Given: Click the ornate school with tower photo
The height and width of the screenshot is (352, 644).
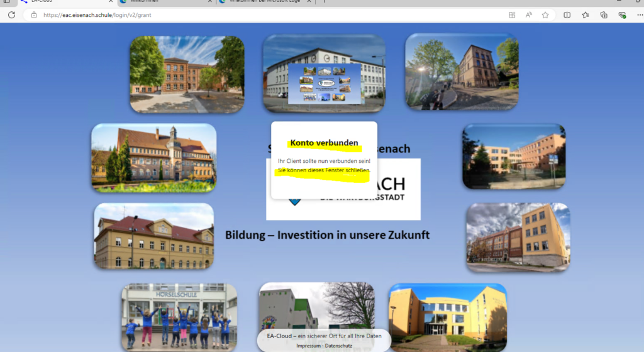Looking at the screenshot, I should [x=153, y=158].
